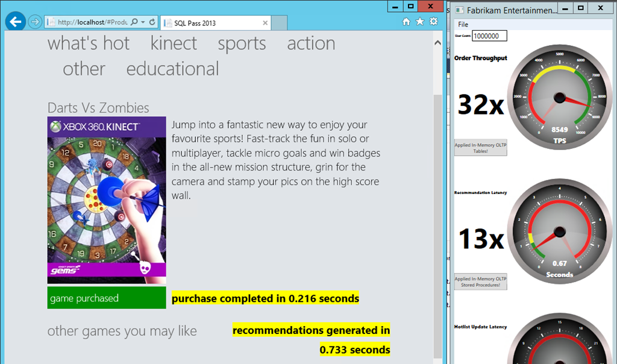Image resolution: width=617 pixels, height=364 pixels.
Task: Open the kinect category
Action: coord(174,43)
